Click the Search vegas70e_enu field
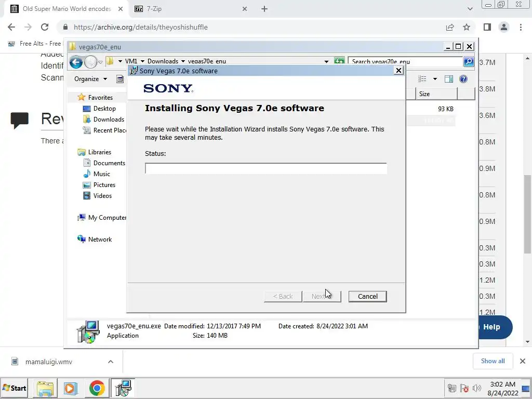The height and width of the screenshot is (399, 532). click(x=405, y=61)
